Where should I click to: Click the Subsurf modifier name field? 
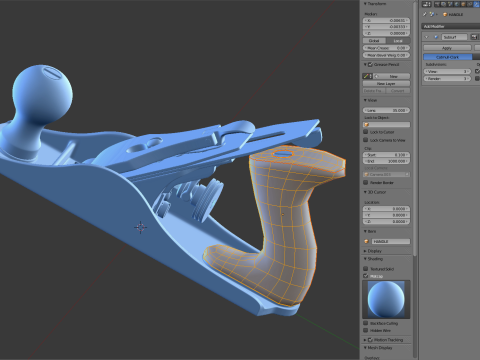[455, 37]
